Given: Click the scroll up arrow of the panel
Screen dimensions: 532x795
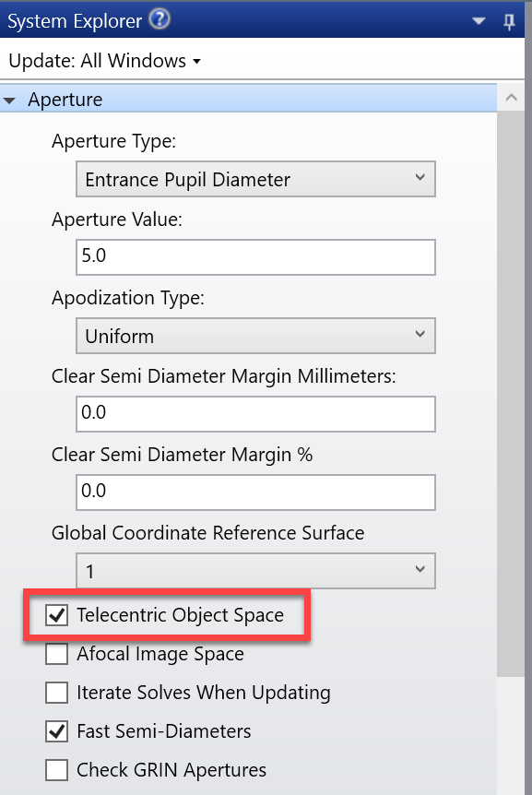Looking at the screenshot, I should [511, 98].
